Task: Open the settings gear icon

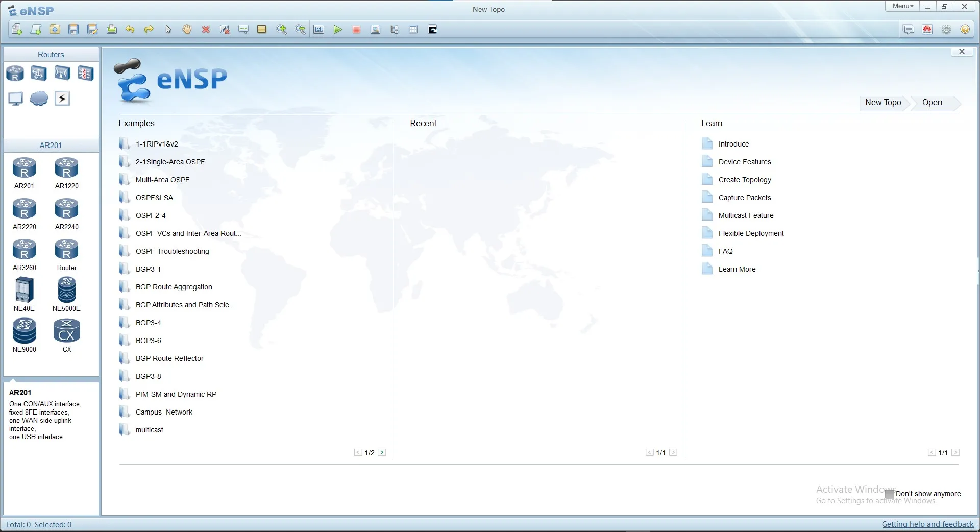Action: [946, 29]
